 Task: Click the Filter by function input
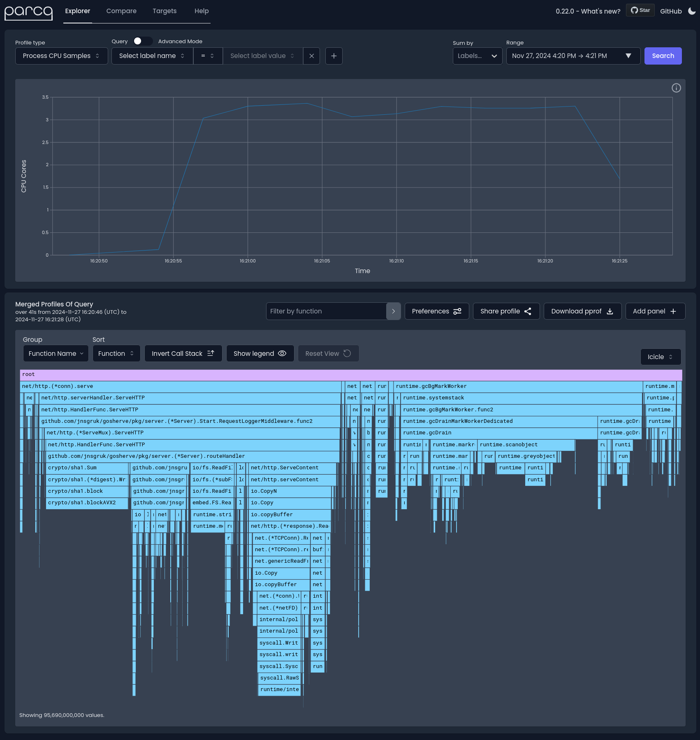pos(326,311)
